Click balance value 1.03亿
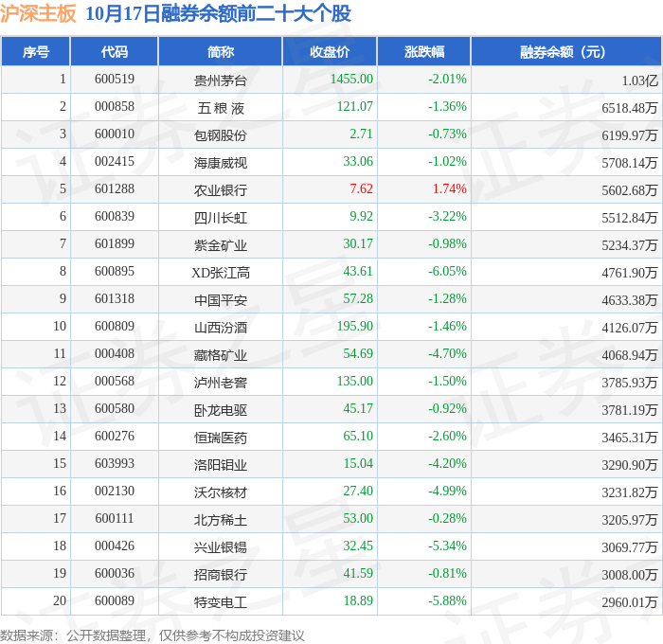 click(x=639, y=80)
